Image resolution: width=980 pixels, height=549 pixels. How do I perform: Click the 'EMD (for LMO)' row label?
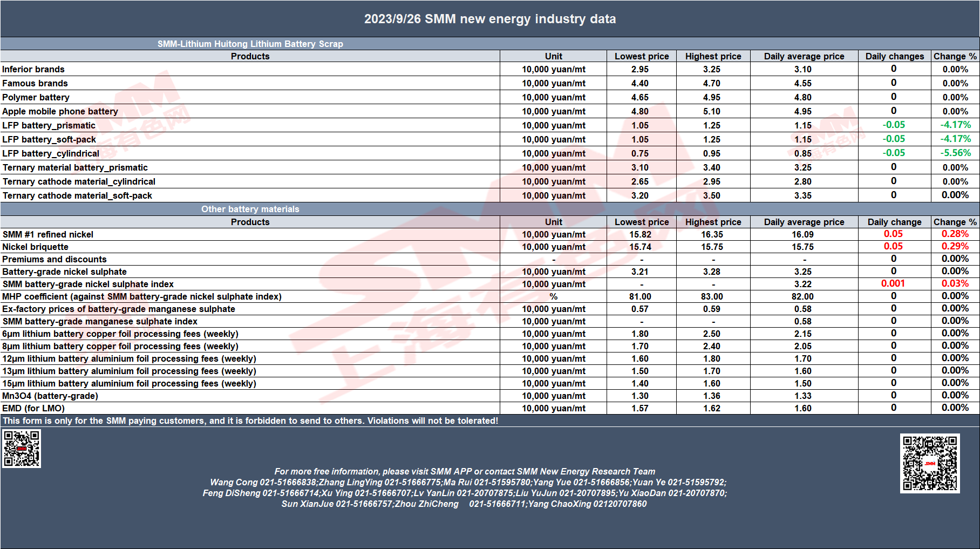33,408
